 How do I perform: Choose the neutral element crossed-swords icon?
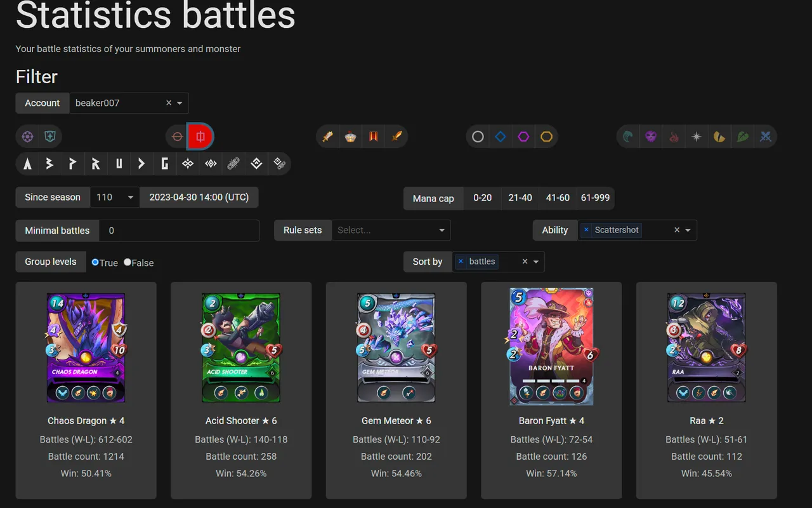tap(765, 137)
